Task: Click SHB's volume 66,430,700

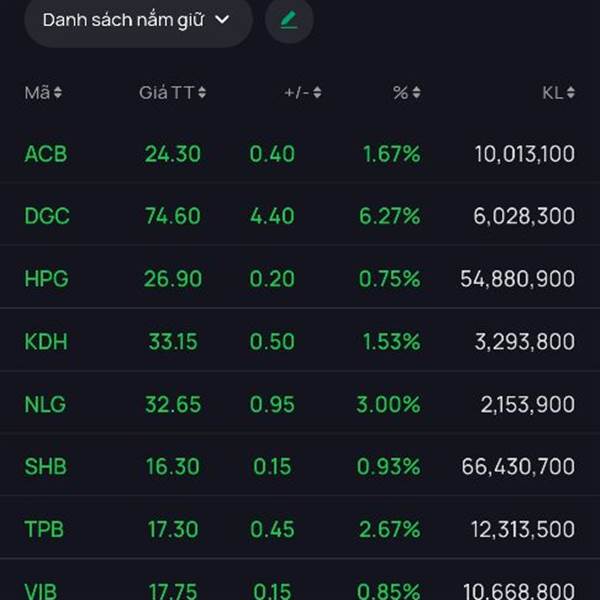Action: [517, 467]
